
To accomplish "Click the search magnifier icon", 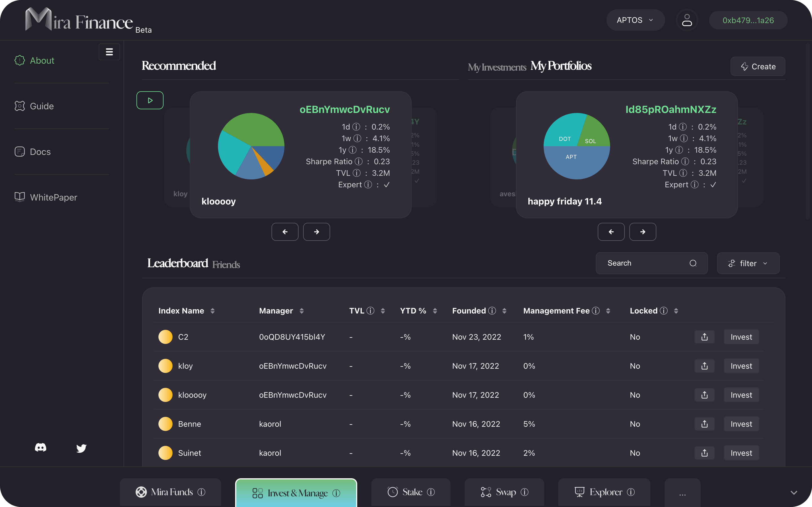I will [x=693, y=263].
